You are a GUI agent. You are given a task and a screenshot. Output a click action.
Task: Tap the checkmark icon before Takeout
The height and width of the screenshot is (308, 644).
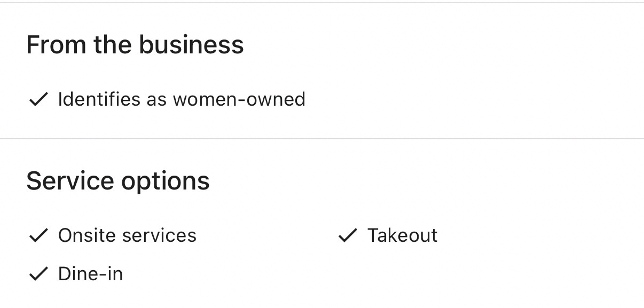347,235
